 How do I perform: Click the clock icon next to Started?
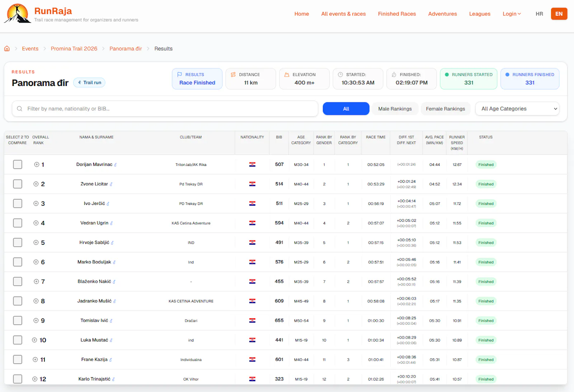tap(340, 75)
